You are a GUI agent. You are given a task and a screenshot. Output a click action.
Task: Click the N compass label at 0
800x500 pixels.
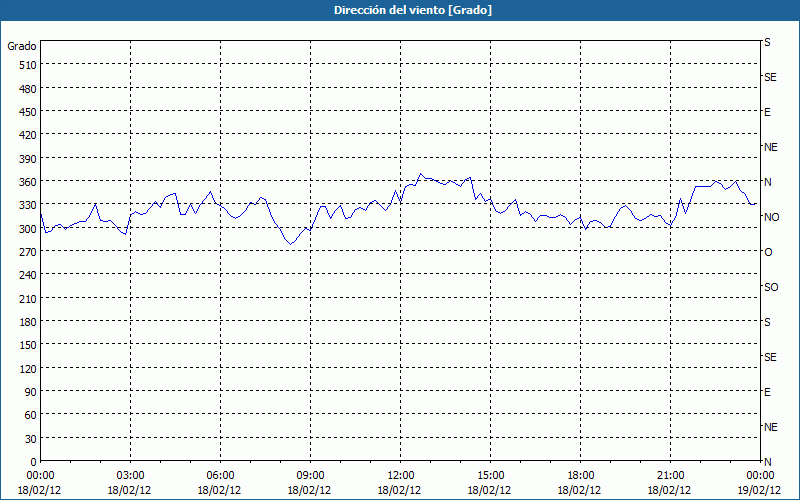pyautogui.click(x=768, y=462)
